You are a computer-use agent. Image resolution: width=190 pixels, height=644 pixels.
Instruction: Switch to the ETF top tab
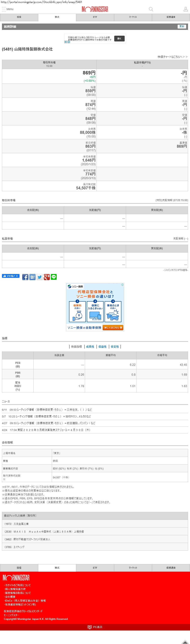click(95, 17)
